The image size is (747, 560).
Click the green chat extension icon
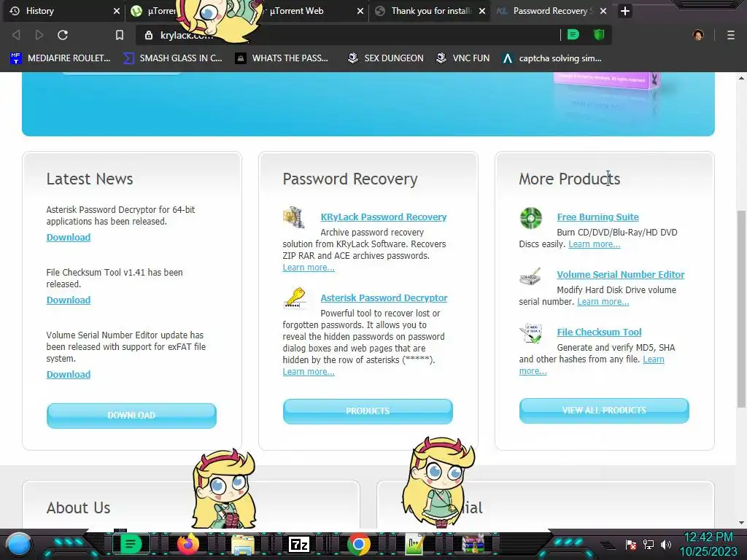(x=573, y=34)
